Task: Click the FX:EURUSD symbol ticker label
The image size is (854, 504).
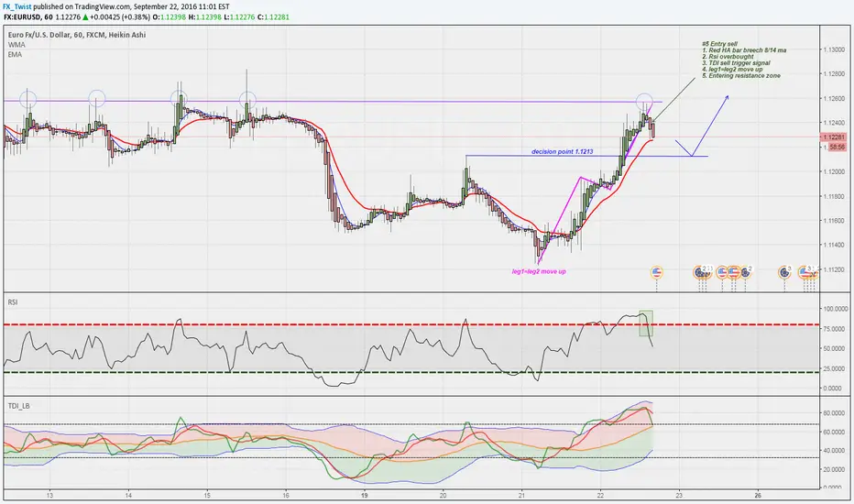Action: coord(23,16)
